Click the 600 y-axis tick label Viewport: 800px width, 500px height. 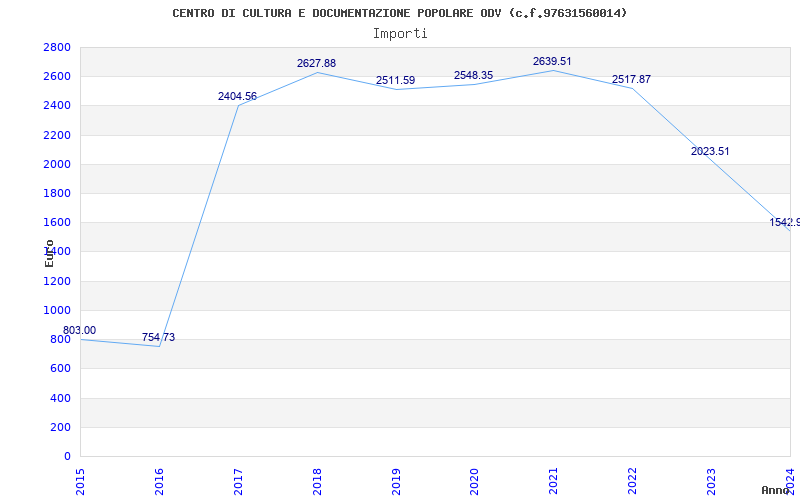61,368
